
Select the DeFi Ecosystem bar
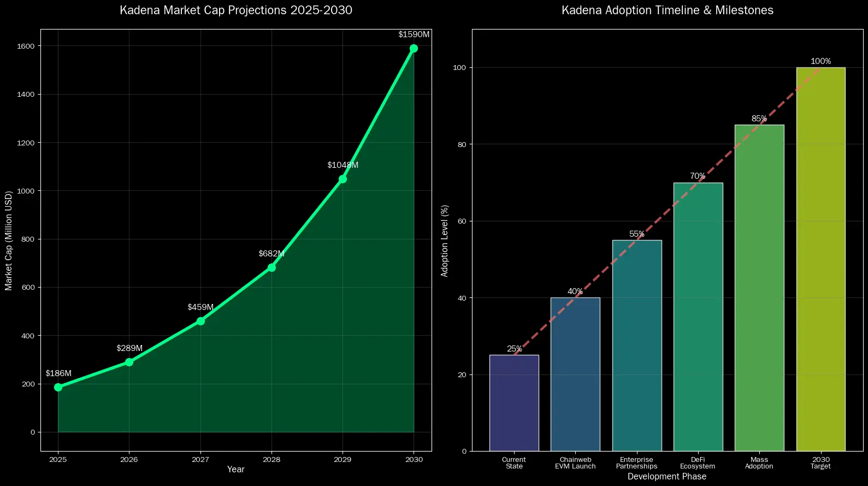[698, 317]
